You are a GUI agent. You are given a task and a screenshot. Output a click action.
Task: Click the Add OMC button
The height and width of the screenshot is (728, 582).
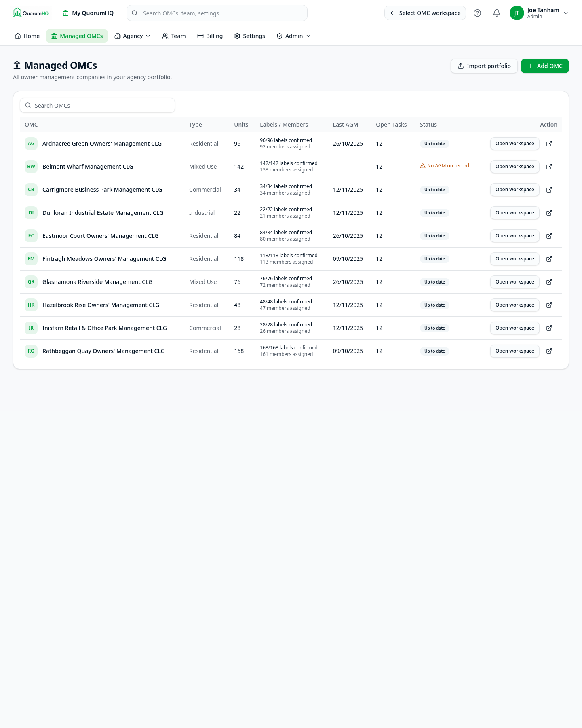pos(545,66)
